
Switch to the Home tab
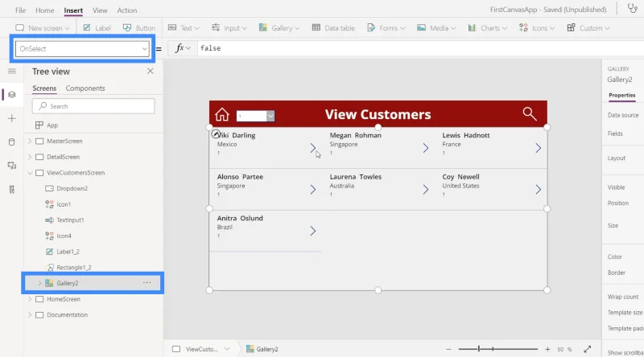click(44, 10)
